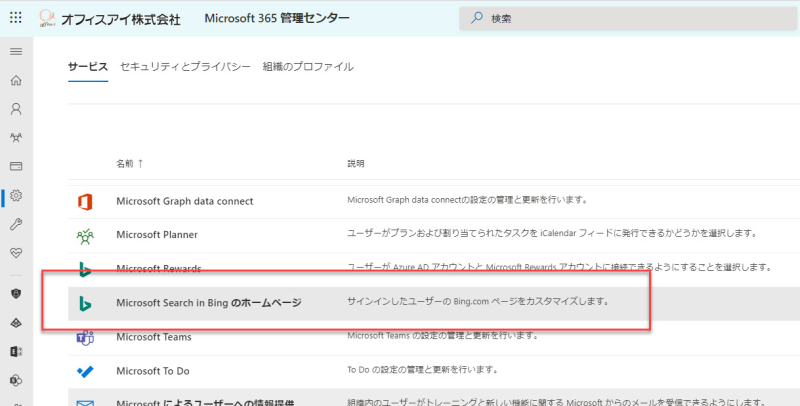The width and height of the screenshot is (800, 406).
Task: Open Exchange admin center icon
Action: tap(16, 351)
